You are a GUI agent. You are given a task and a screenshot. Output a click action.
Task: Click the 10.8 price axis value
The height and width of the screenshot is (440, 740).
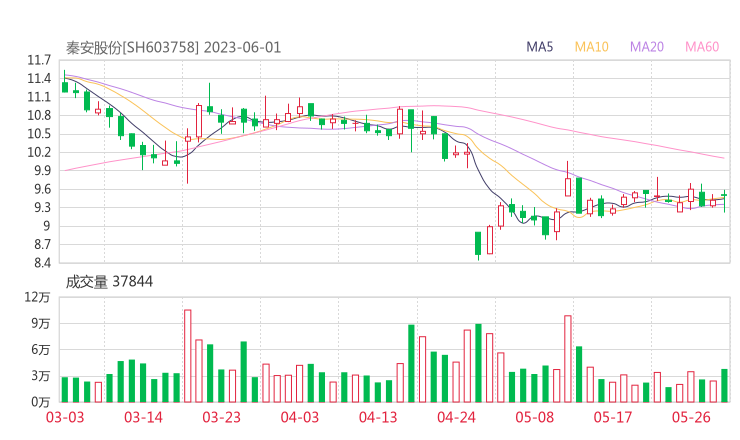tap(39, 116)
